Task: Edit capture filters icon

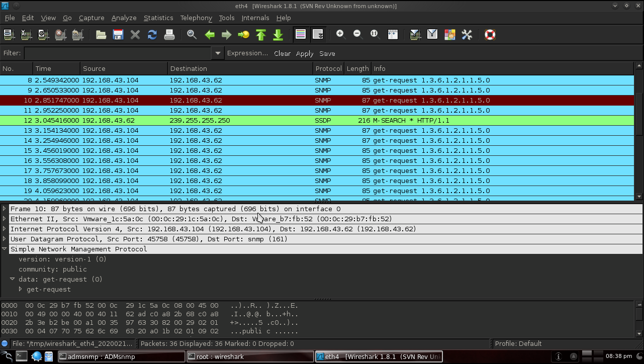Action: (x=415, y=35)
